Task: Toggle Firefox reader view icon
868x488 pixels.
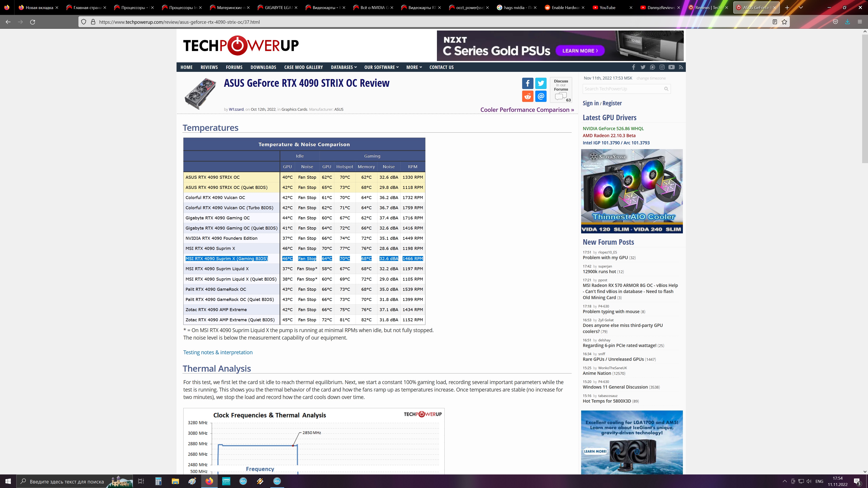Action: click(x=775, y=22)
